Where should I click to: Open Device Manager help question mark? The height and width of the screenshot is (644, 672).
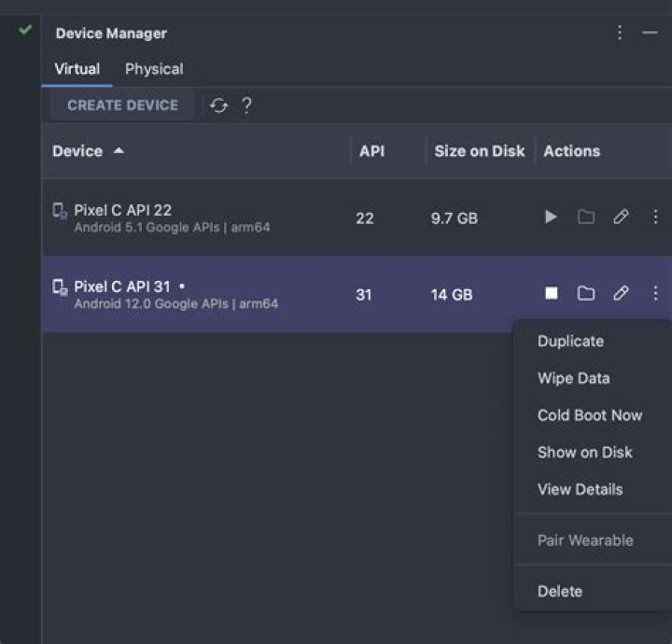click(246, 105)
